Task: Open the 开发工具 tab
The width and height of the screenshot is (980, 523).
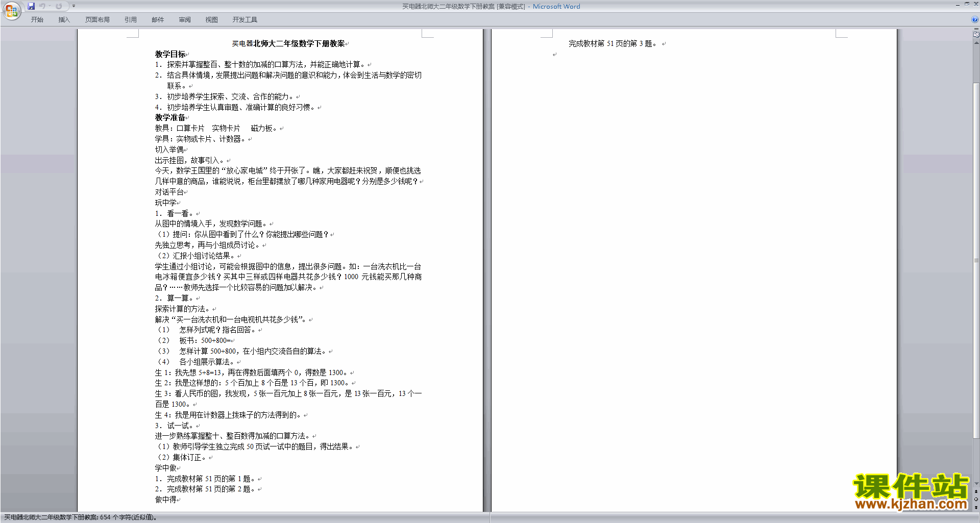Action: (245, 20)
